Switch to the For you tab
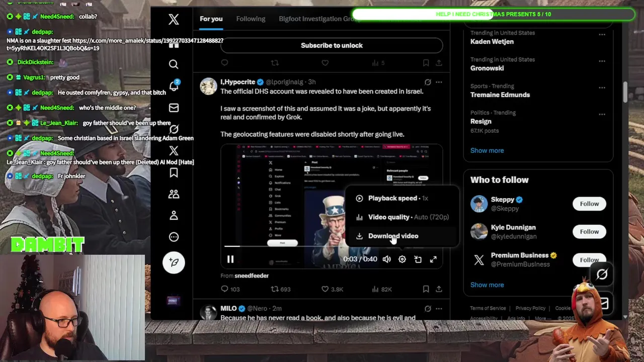This screenshot has height=362, width=644. click(211, 19)
